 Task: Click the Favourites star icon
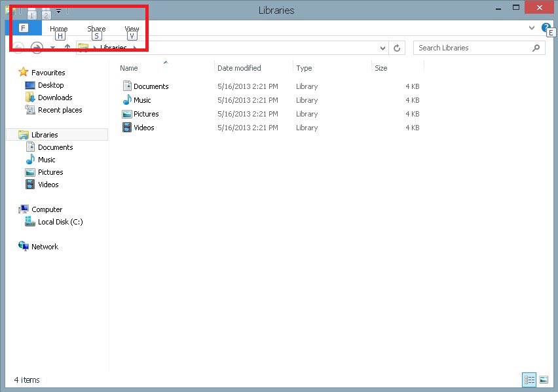(x=23, y=72)
